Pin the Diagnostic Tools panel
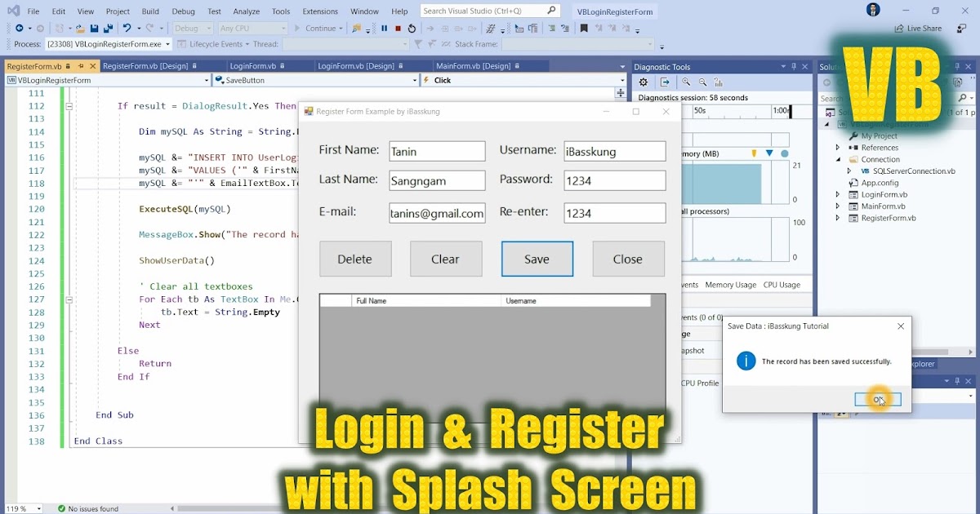This screenshot has width=980, height=514. (x=793, y=66)
